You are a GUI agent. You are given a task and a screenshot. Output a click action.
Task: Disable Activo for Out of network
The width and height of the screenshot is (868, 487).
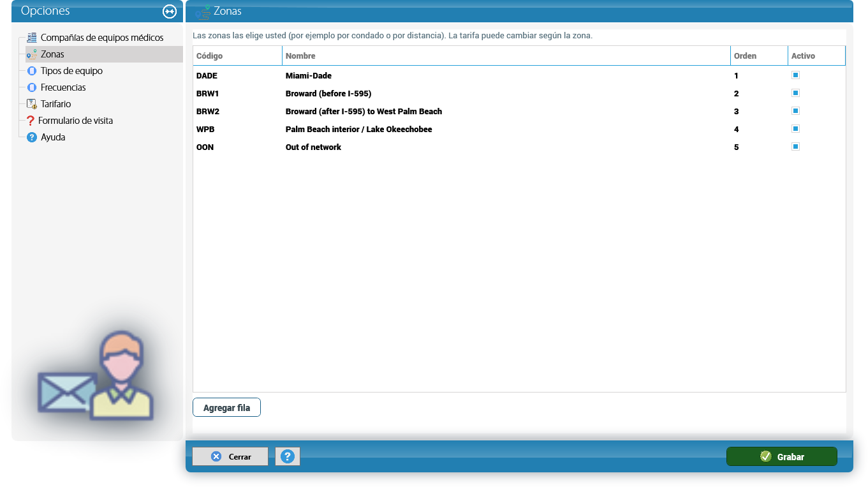click(795, 147)
